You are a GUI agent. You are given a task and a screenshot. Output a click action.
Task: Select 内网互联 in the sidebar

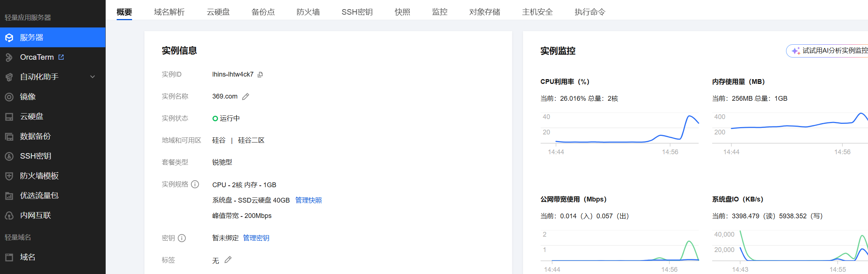53,215
